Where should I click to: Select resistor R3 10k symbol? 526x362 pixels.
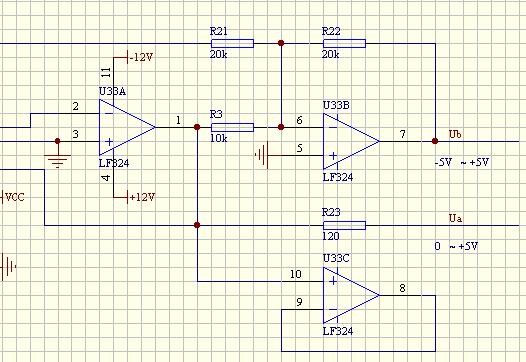click(232, 127)
